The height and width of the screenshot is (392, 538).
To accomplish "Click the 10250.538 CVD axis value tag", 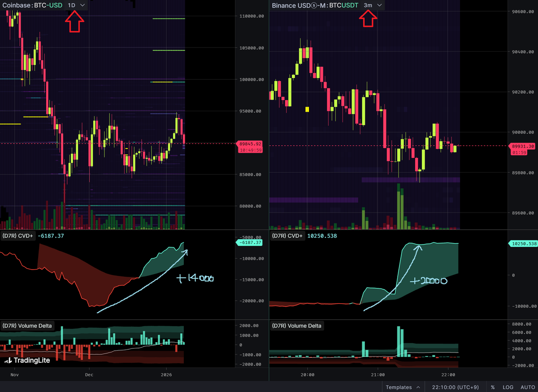I will (523, 244).
